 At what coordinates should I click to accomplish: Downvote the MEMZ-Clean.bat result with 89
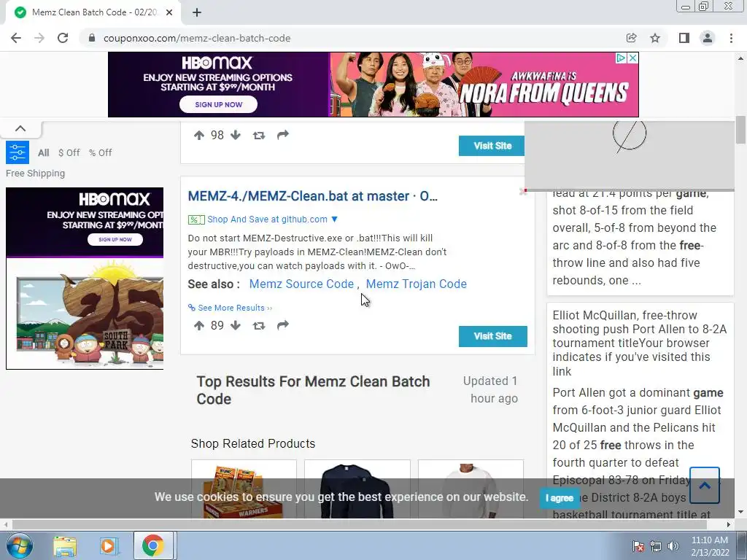pos(236,326)
